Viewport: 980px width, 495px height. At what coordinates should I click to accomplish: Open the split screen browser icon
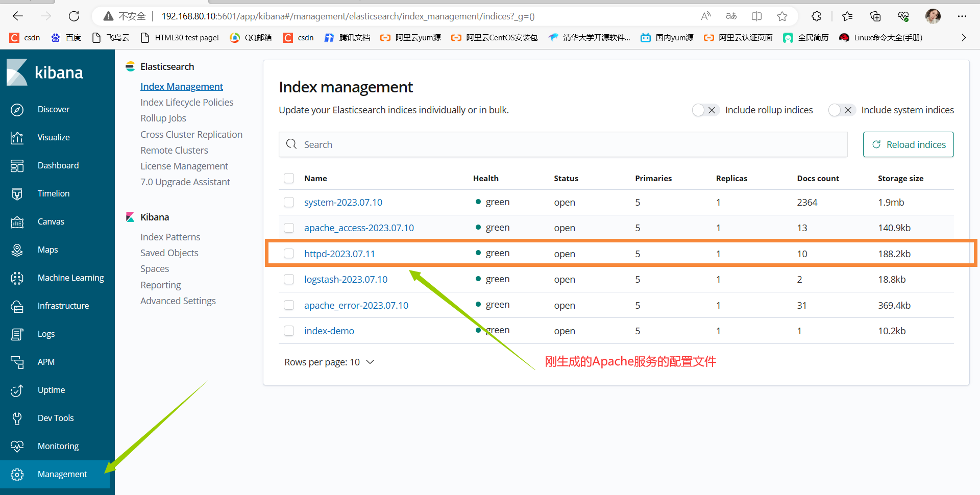pos(756,16)
